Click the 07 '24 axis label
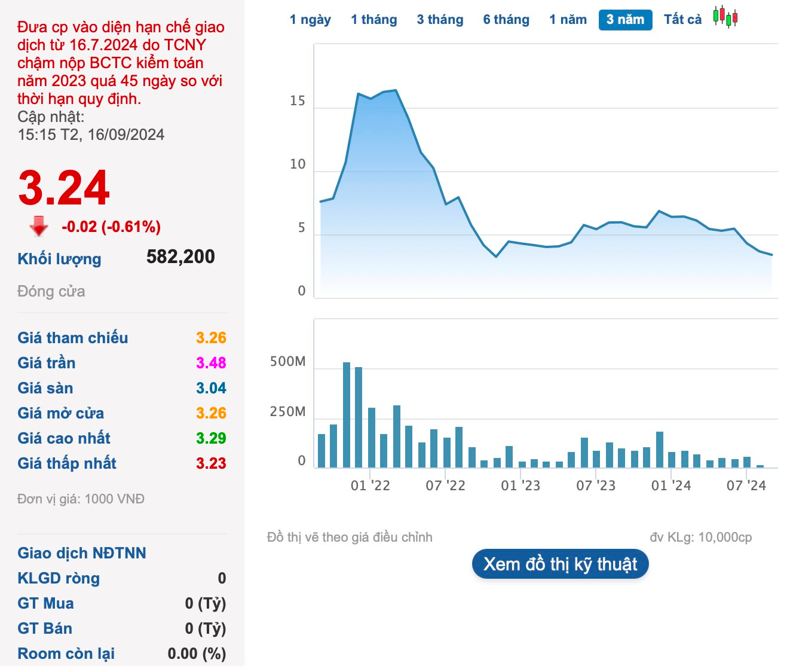Screen dimensions: 790x672 746,485
